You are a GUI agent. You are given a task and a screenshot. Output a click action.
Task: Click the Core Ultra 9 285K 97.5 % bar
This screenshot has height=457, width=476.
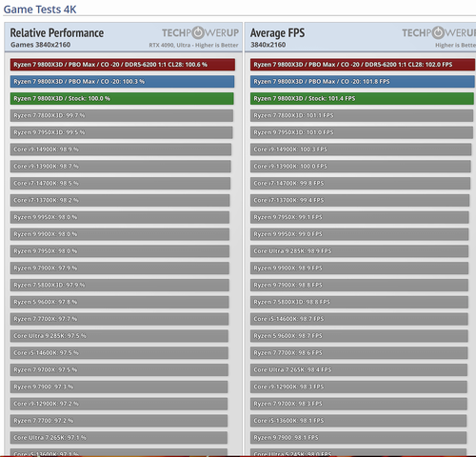tap(119, 336)
